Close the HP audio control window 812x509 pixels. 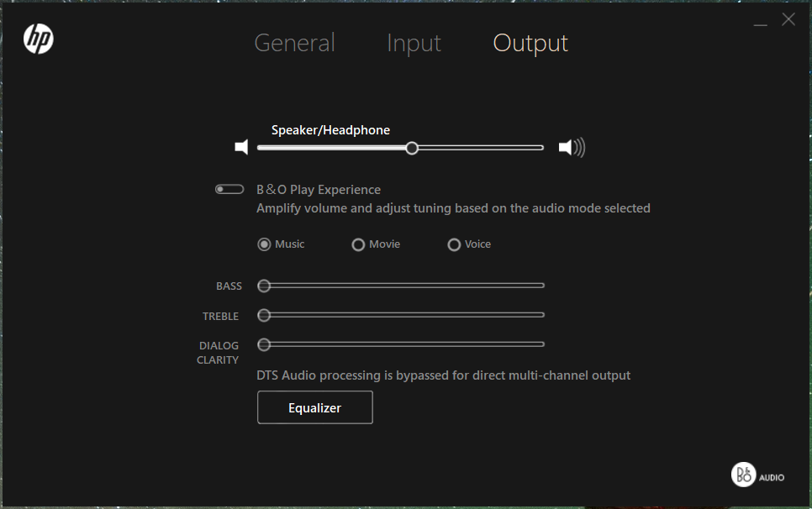[788, 19]
